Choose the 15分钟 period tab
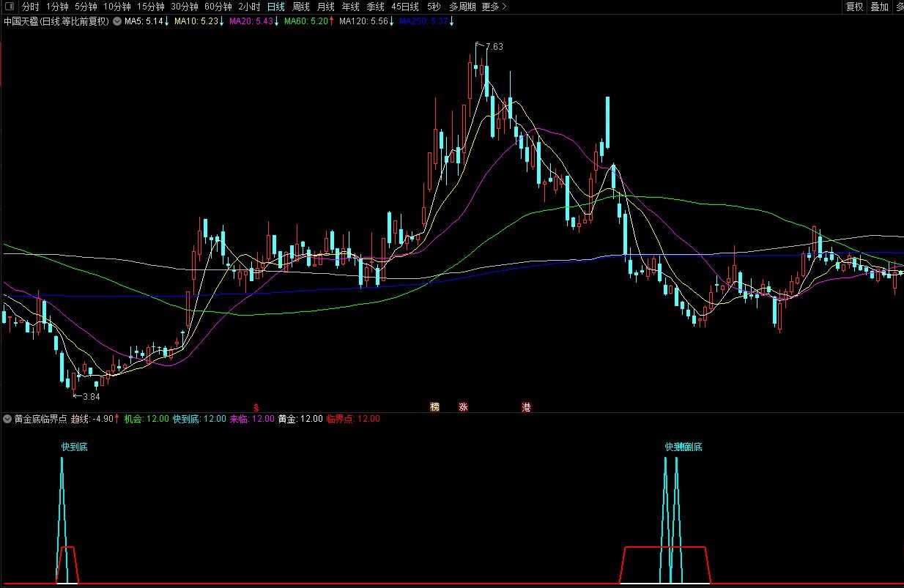The height and width of the screenshot is (588, 904). click(x=151, y=7)
